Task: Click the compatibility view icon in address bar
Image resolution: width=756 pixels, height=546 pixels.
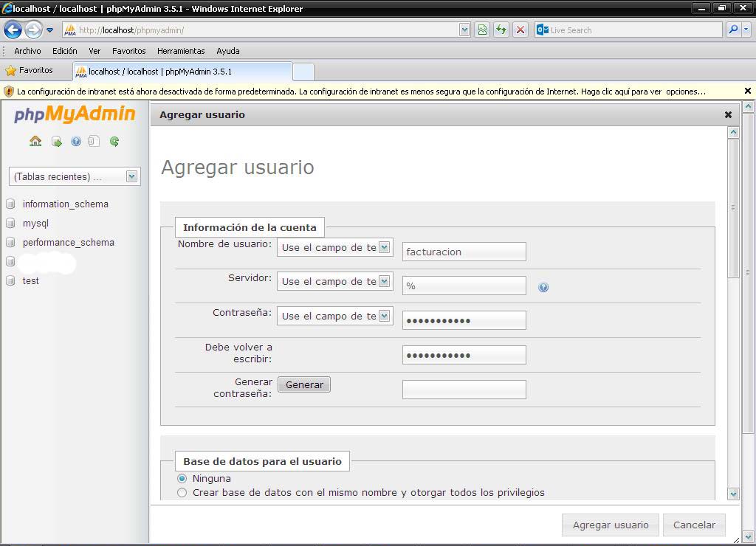Action: pos(482,30)
